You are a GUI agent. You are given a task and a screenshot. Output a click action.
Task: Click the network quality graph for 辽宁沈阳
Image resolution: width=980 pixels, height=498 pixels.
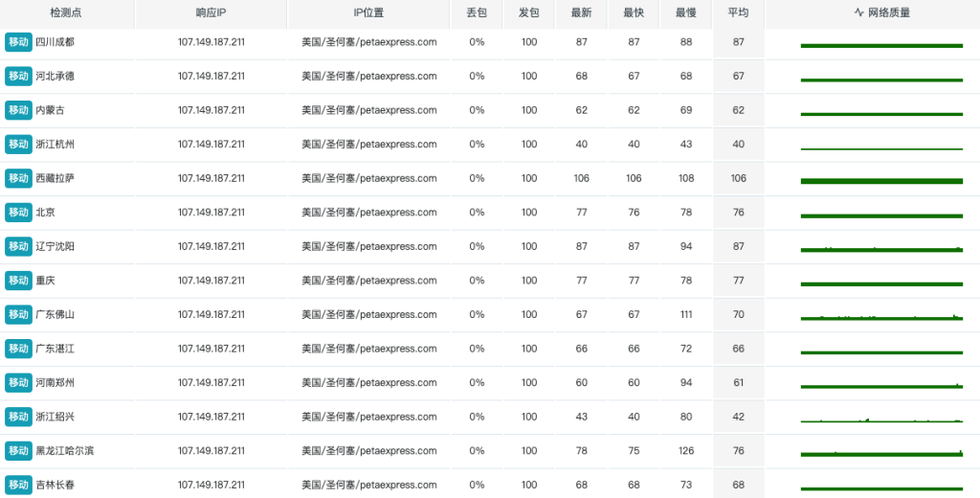coord(880,249)
